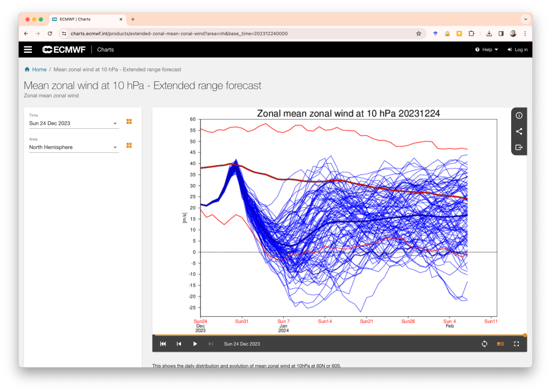The image size is (551, 392).
Task: Click the Log in link
Action: [518, 50]
